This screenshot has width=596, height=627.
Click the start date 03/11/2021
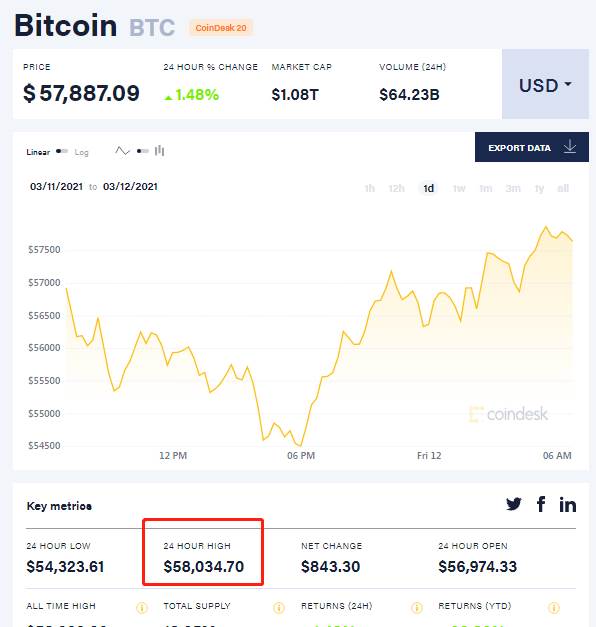56,186
